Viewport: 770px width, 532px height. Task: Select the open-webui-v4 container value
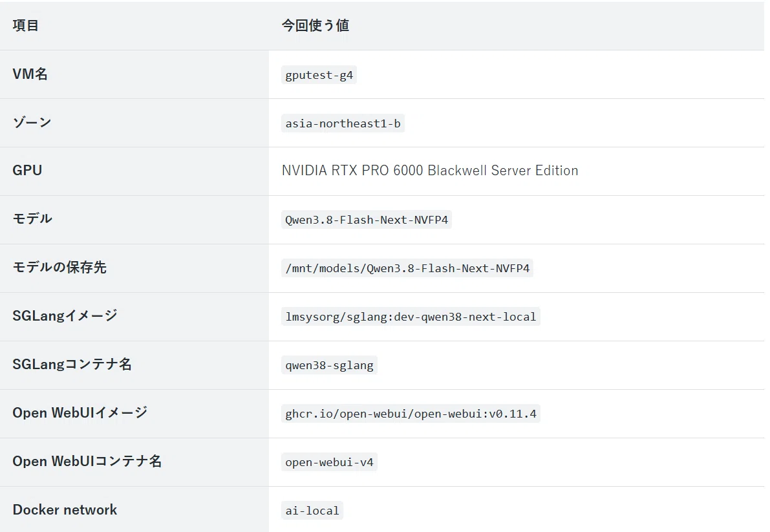pos(329,462)
